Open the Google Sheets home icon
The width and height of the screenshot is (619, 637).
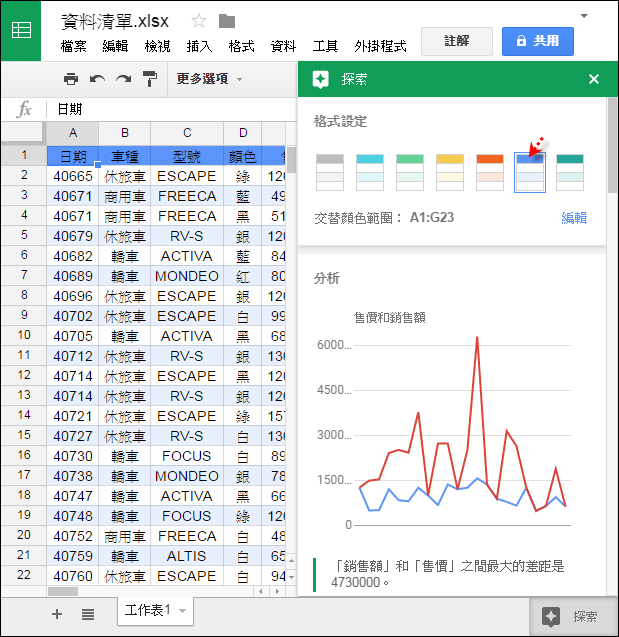coord(21,30)
